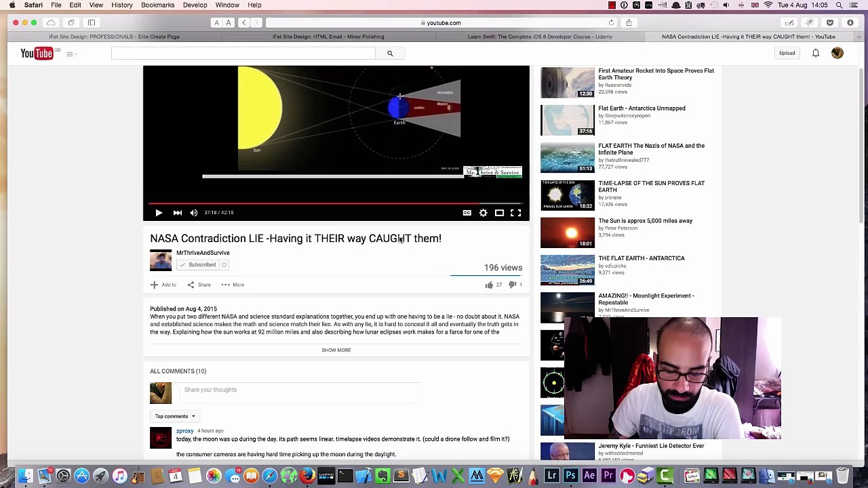The image size is (868, 488).
Task: Open the notifications bell
Action: coord(816,53)
